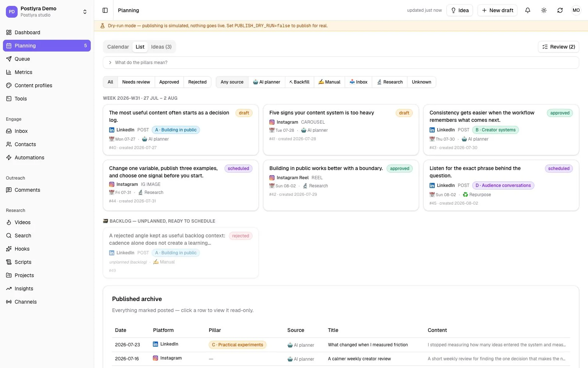
Task: Open archive row 'What changed when I measured friction'
Action: point(341,345)
